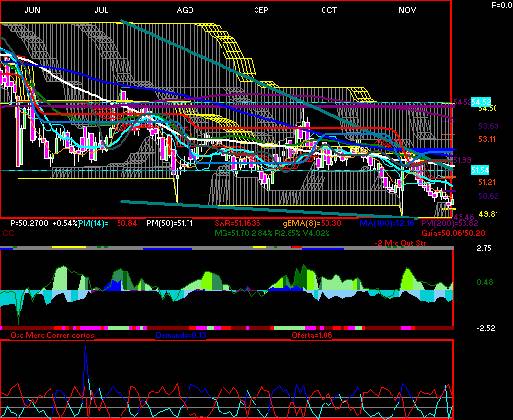Click the gEMA(8) indicator label
The image size is (513, 420).
tap(312, 223)
